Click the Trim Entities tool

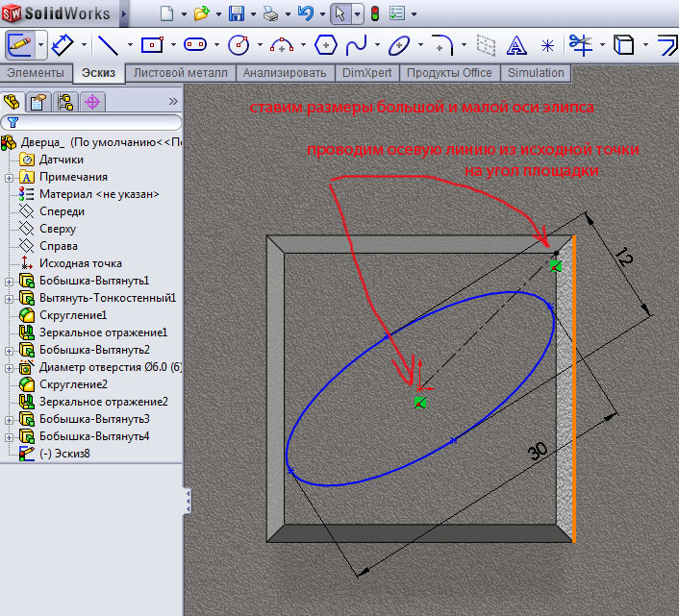coord(579,45)
